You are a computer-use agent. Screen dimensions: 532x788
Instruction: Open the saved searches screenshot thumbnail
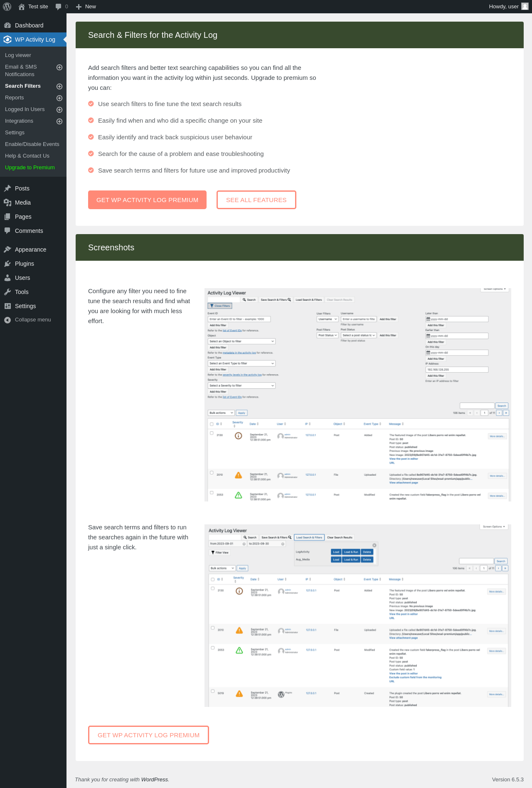(357, 615)
